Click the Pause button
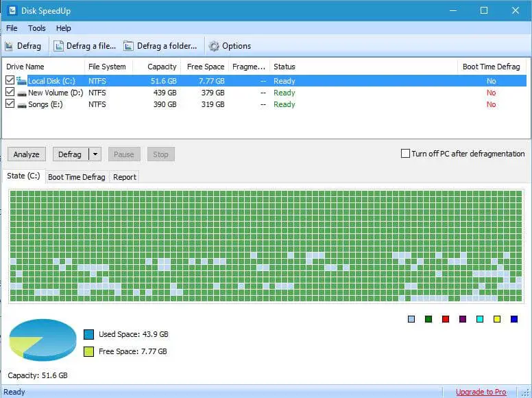Viewport: 532px width, 398px height. [x=124, y=154]
